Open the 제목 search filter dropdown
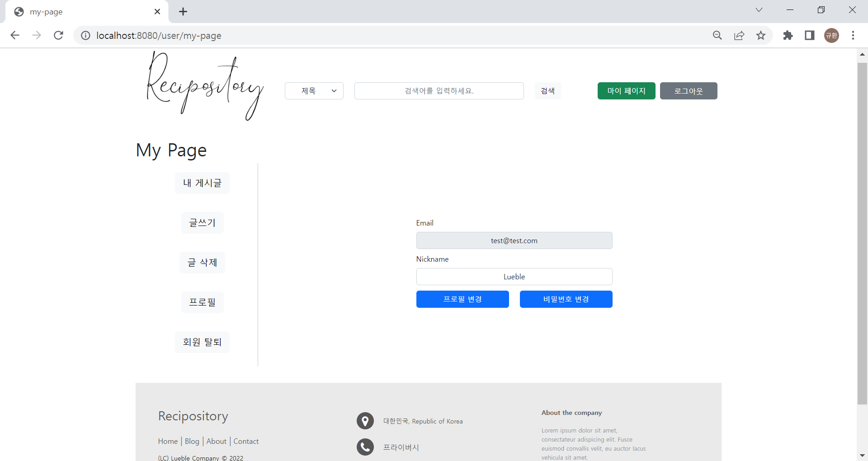This screenshot has width=868, height=461. 314,90
